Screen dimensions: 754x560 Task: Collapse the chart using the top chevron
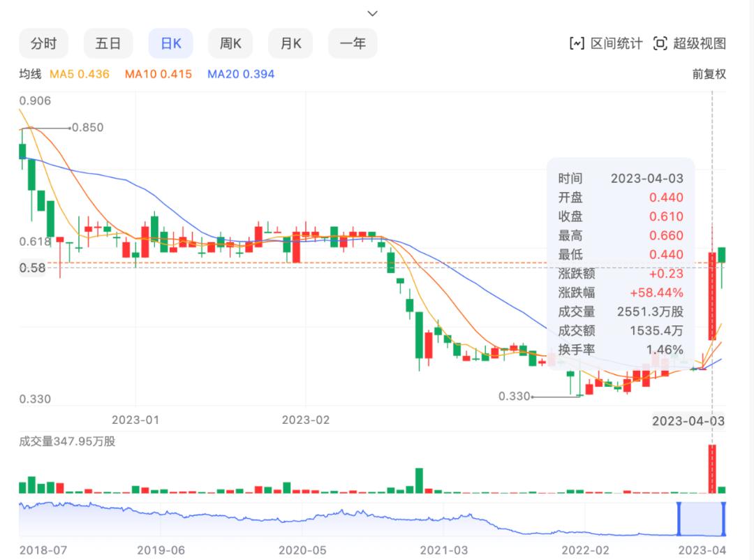372,13
